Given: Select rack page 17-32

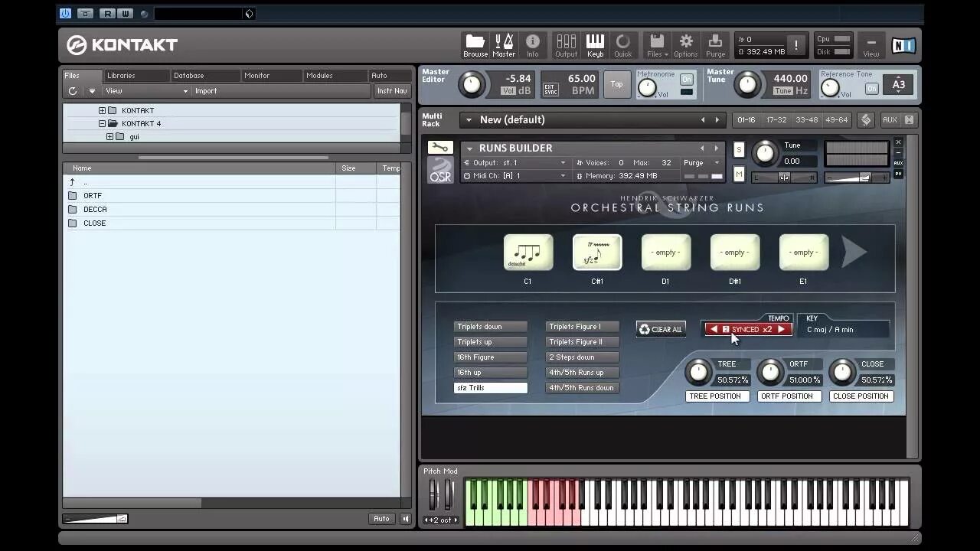Looking at the screenshot, I should (776, 120).
